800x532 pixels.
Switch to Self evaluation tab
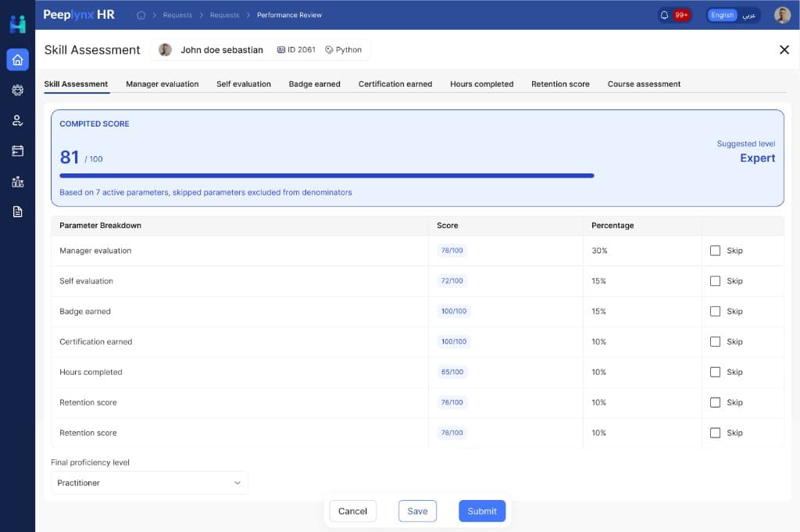(244, 84)
